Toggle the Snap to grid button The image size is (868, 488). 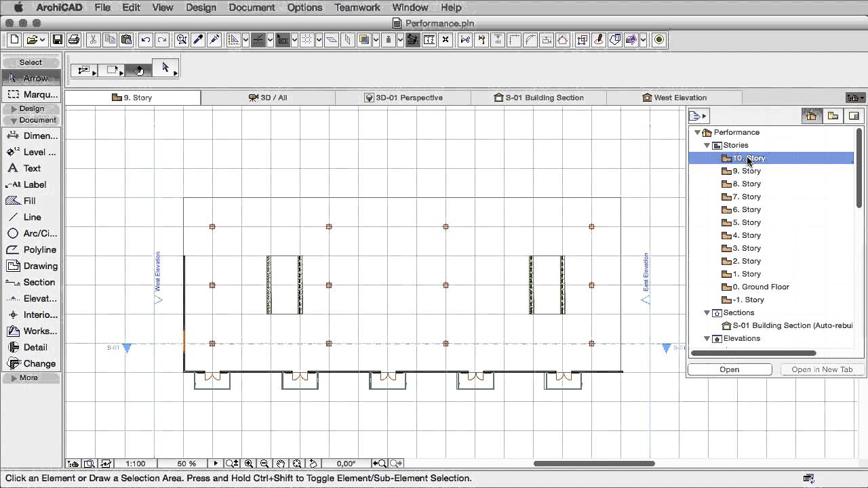coord(307,40)
